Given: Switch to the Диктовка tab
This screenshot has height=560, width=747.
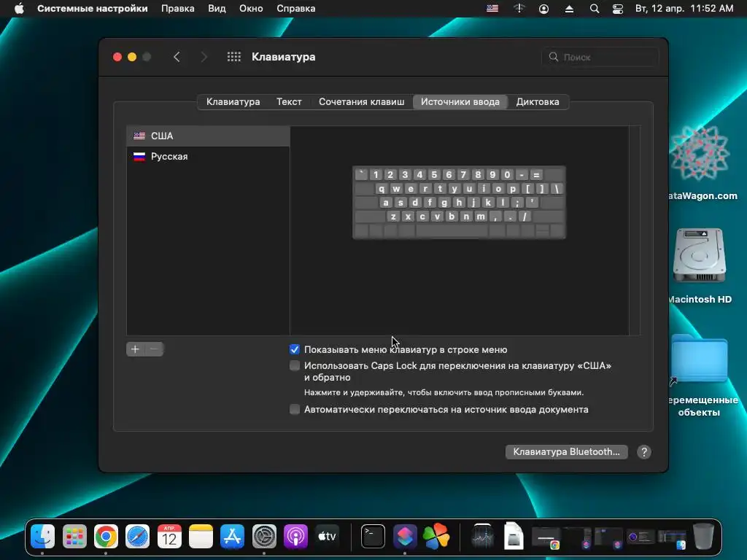Looking at the screenshot, I should point(538,102).
